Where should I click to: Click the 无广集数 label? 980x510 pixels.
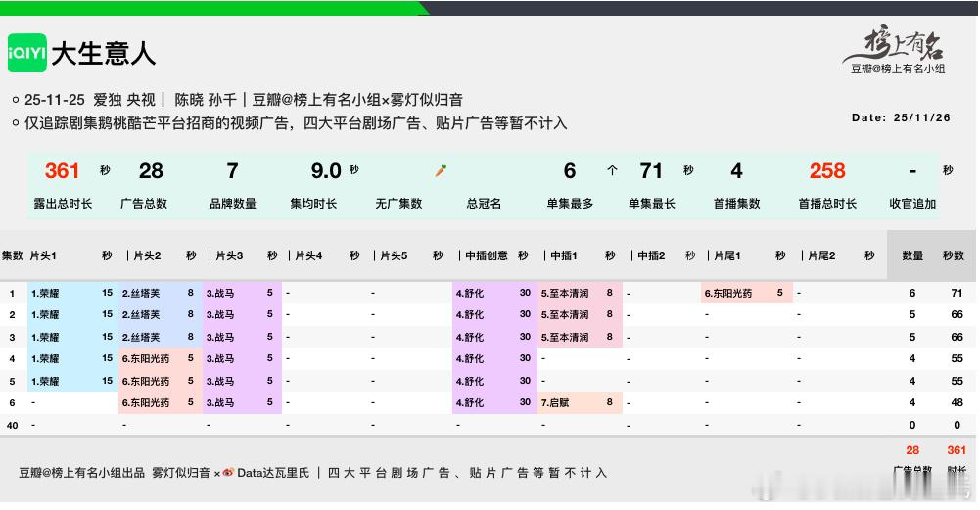coord(398,204)
